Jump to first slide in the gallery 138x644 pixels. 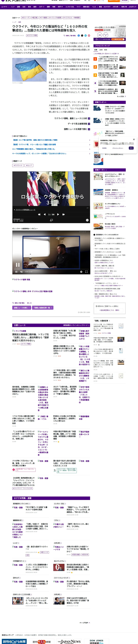(x=39, y=214)
